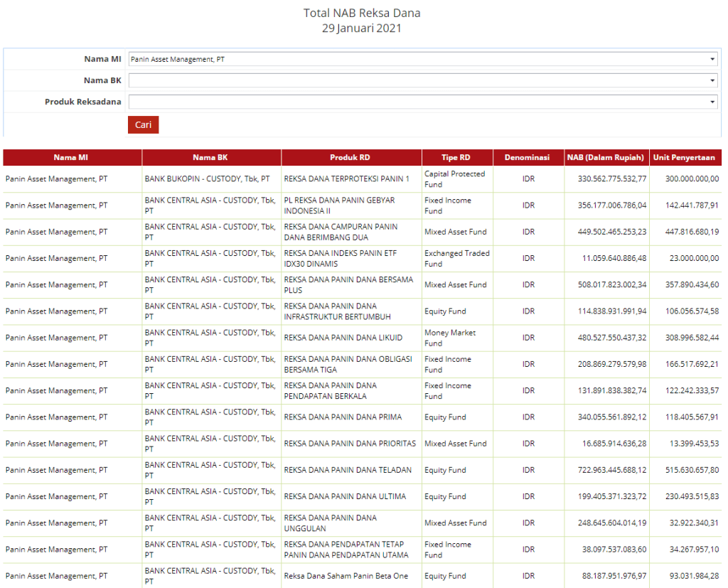
Task: Select Reksa Dana Panin Dana Teladan entry
Action: point(348,470)
